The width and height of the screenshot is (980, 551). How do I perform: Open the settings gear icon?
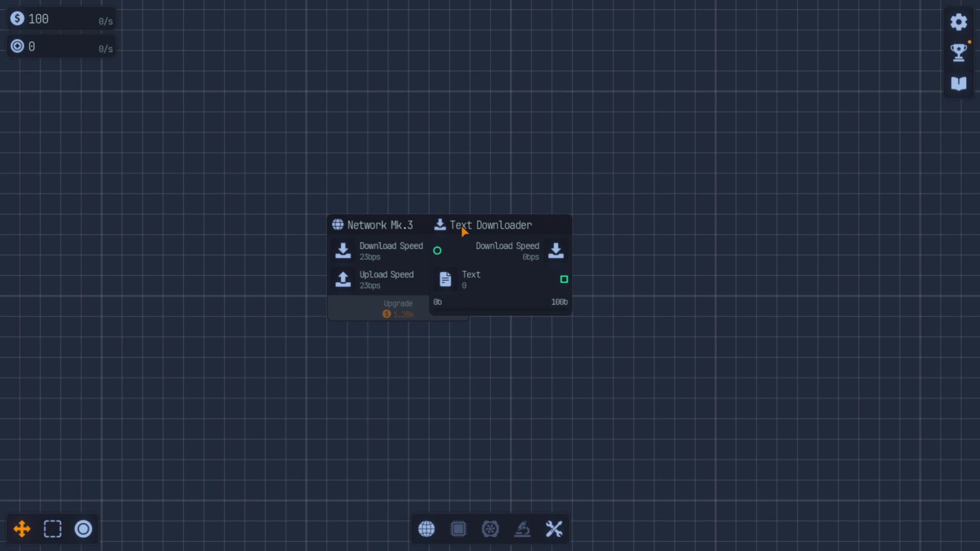pos(959,22)
